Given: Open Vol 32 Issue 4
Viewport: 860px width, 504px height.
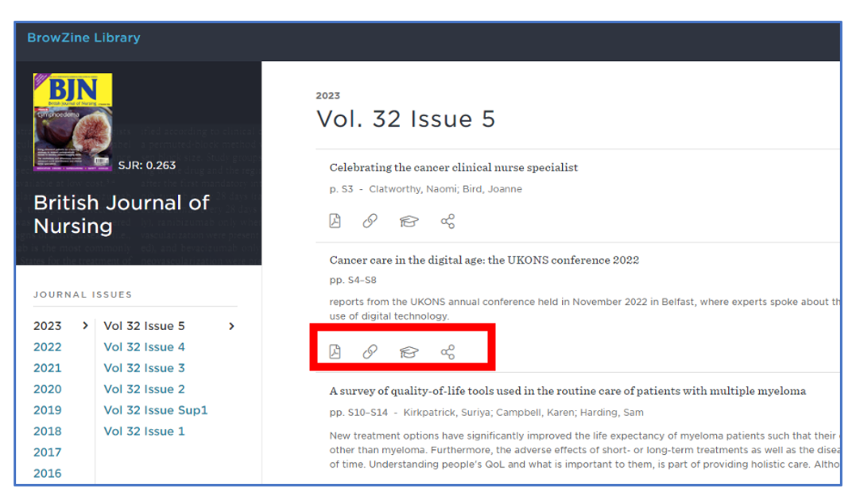Looking at the screenshot, I should [x=144, y=347].
